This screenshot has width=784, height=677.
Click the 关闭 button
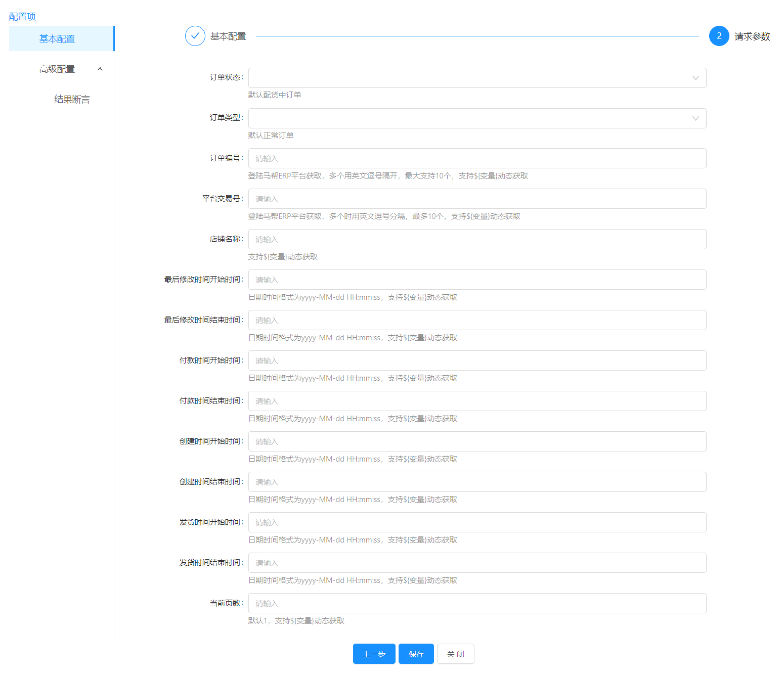tap(455, 654)
